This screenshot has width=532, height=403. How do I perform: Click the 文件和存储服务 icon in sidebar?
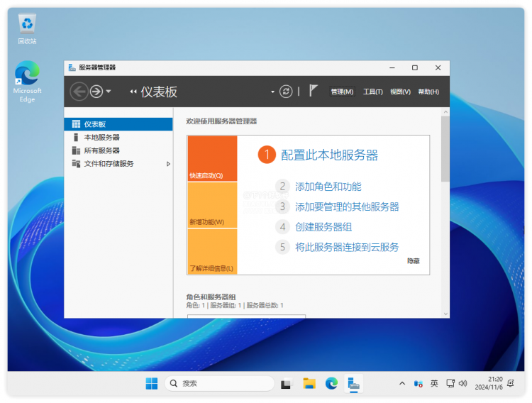click(x=76, y=164)
